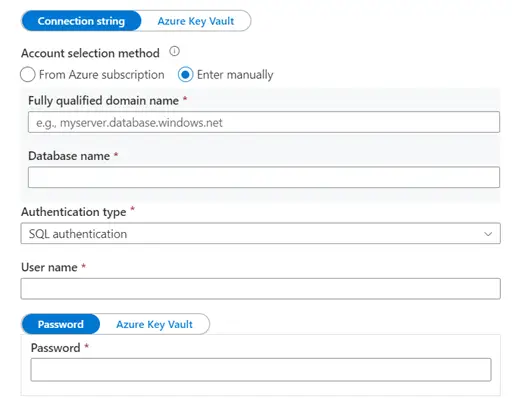Click the 'Account selection method' heading
The width and height of the screenshot is (512, 402).
click(x=90, y=53)
